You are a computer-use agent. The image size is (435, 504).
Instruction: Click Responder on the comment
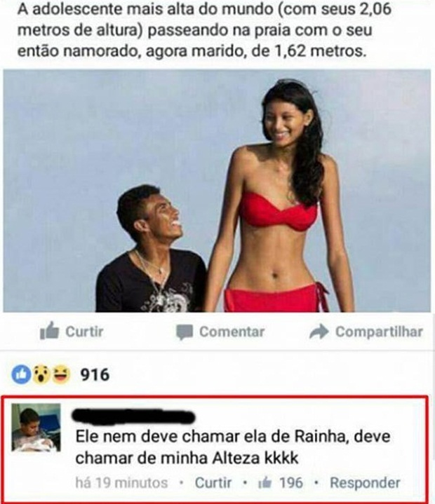coord(365,483)
